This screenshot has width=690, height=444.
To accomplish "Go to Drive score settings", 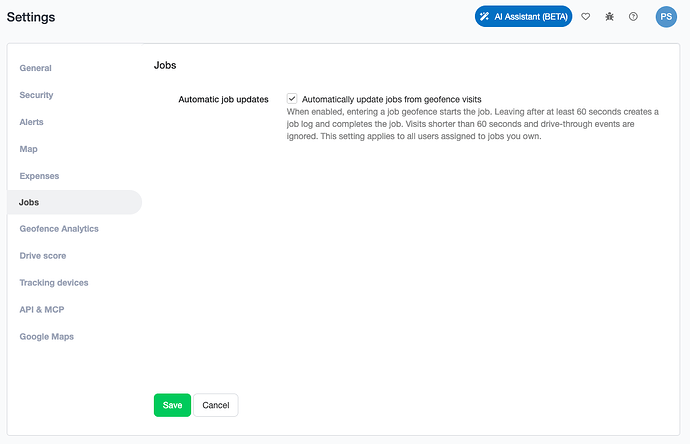I will (43, 256).
